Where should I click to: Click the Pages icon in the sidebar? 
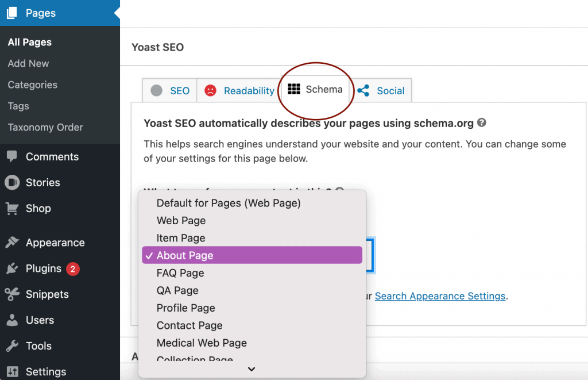[x=12, y=13]
